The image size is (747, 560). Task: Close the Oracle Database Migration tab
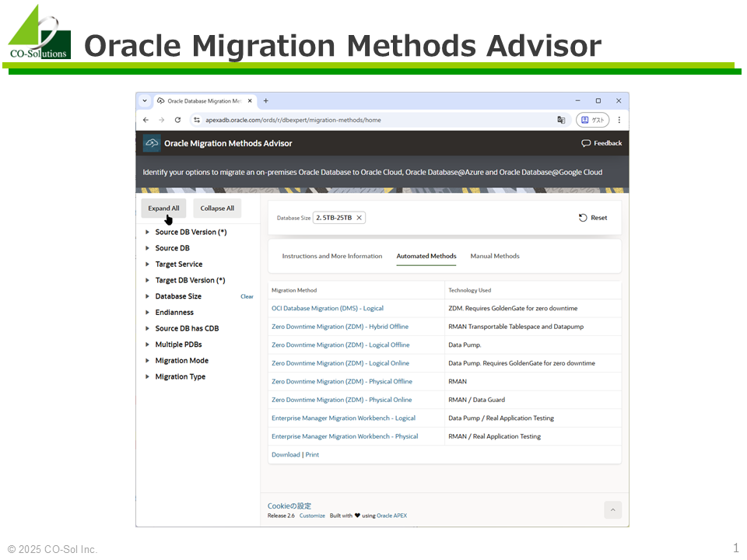[x=250, y=101]
